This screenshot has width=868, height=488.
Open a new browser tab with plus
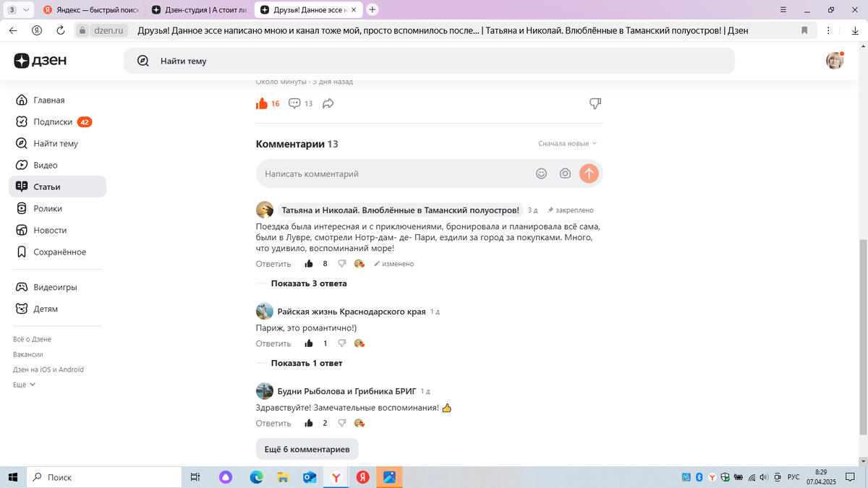coord(372,9)
